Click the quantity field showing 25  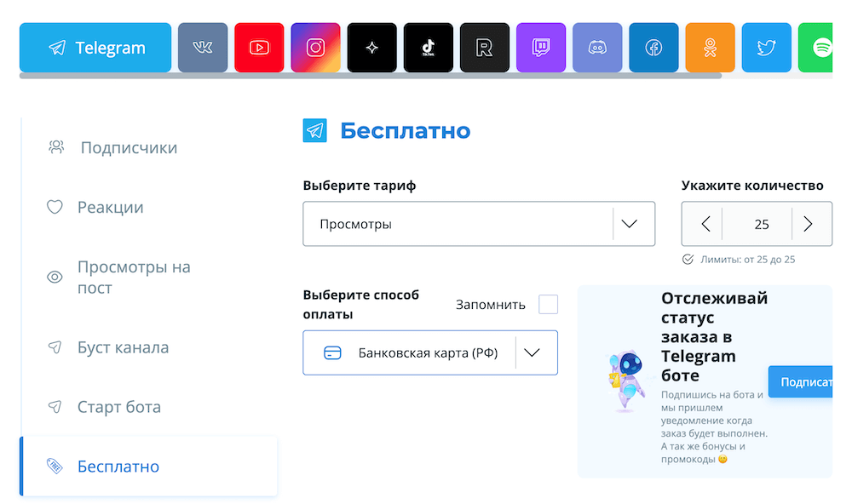[x=761, y=224]
